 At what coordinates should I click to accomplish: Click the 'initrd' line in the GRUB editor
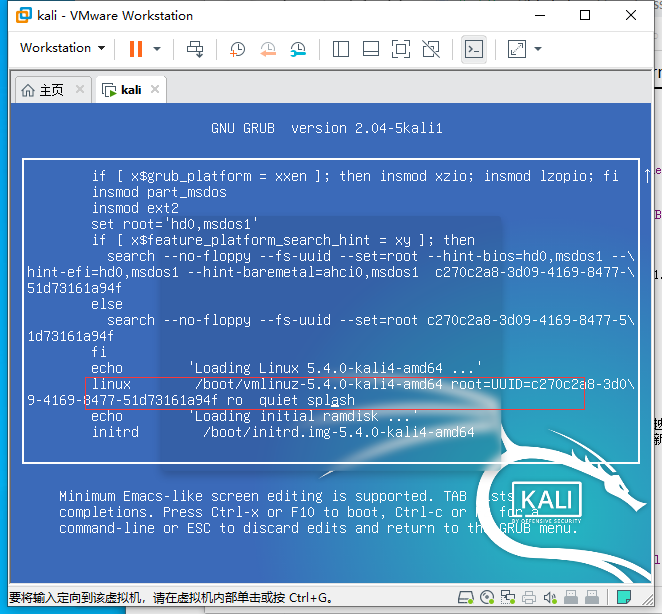283,432
